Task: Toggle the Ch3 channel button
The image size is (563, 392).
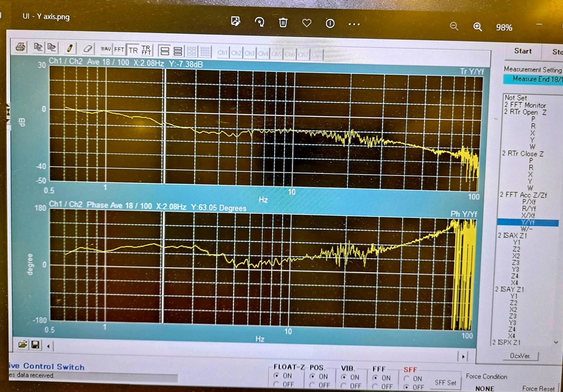Action: pyautogui.click(x=250, y=54)
